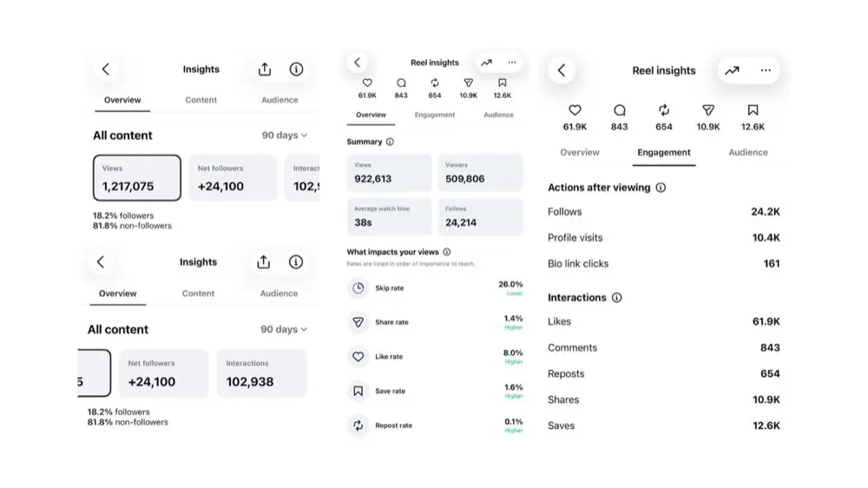
Task: Open the info icon next to What impacts your views
Action: [x=447, y=252]
